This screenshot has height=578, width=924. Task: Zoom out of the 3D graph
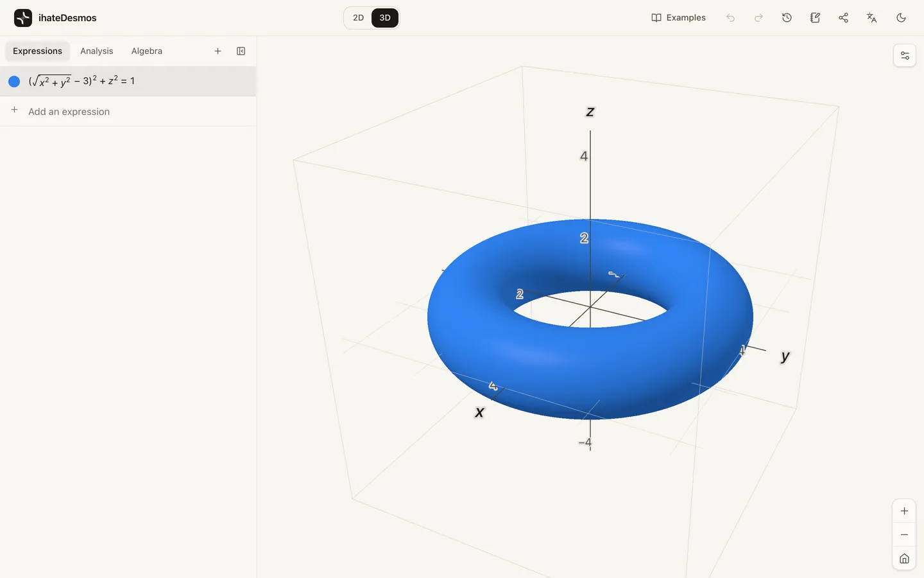tap(904, 535)
